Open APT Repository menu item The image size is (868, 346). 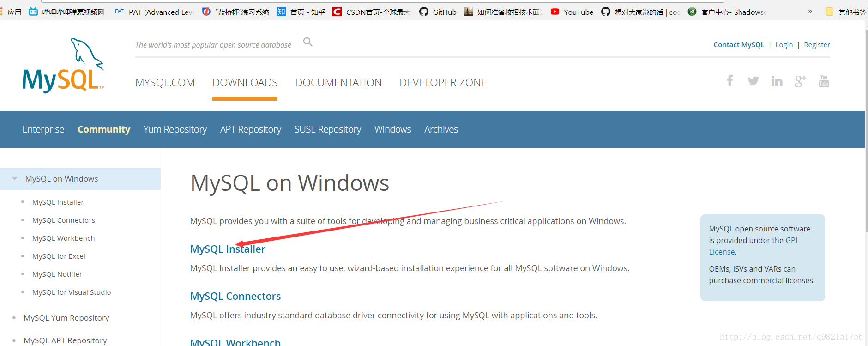[x=251, y=129]
